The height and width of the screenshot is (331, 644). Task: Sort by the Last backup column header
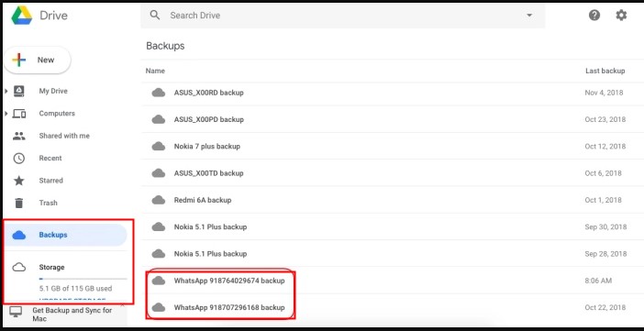(605, 71)
